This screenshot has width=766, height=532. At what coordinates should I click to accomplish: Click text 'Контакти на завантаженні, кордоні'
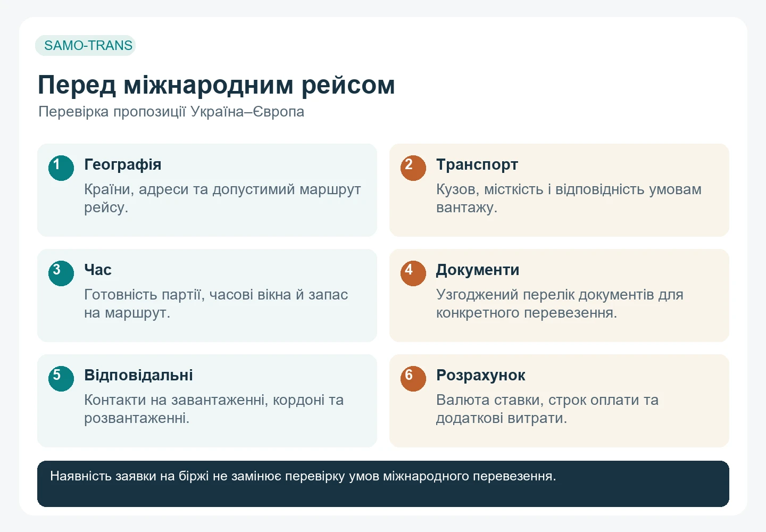click(204, 400)
